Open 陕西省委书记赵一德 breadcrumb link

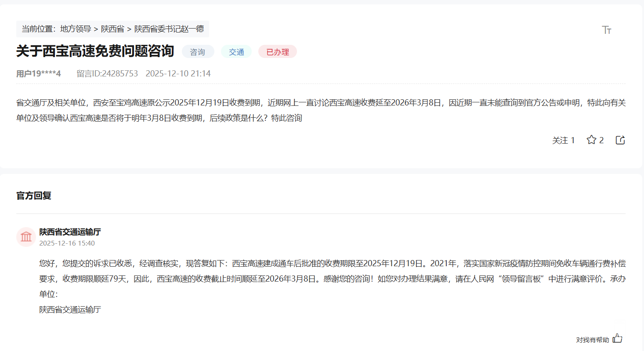pyautogui.click(x=169, y=29)
